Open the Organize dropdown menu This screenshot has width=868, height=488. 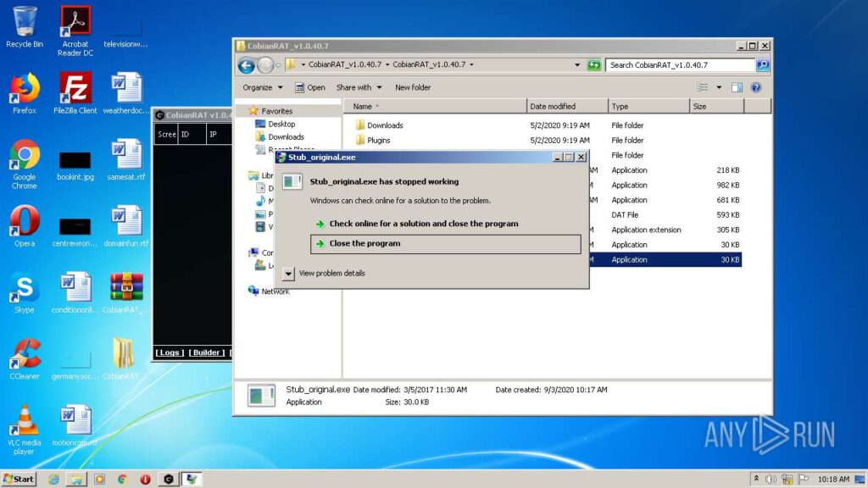[x=263, y=87]
